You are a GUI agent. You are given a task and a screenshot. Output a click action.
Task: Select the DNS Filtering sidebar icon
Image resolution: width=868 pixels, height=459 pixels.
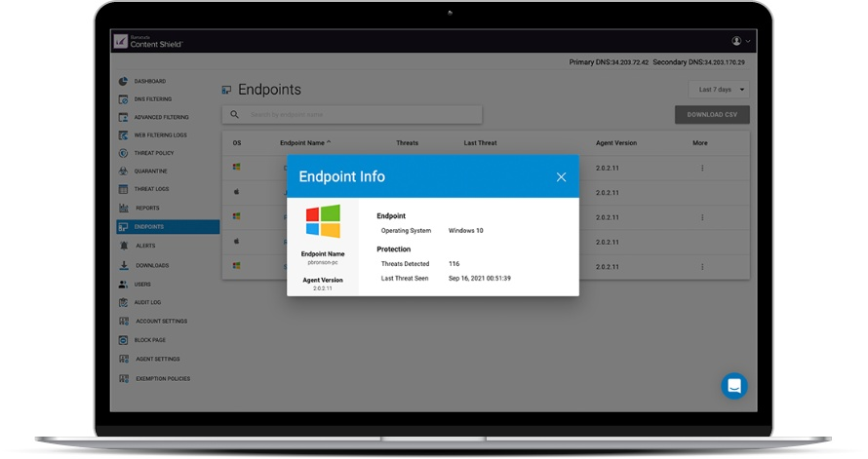[x=123, y=99]
